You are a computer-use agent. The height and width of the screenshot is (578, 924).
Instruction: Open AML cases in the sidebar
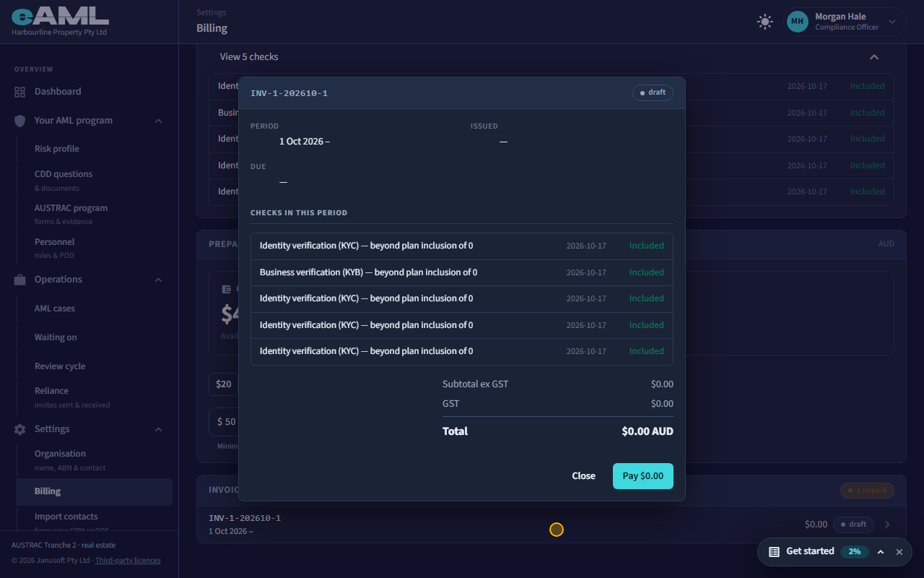pyautogui.click(x=55, y=309)
